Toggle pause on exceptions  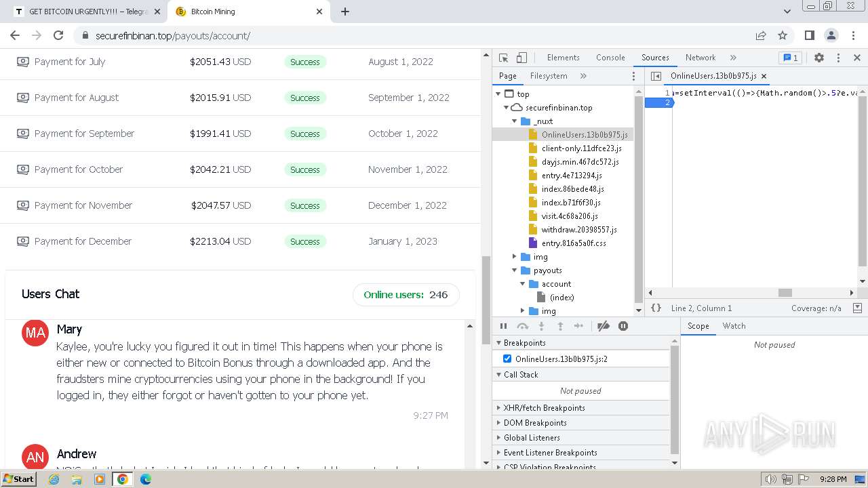(623, 326)
